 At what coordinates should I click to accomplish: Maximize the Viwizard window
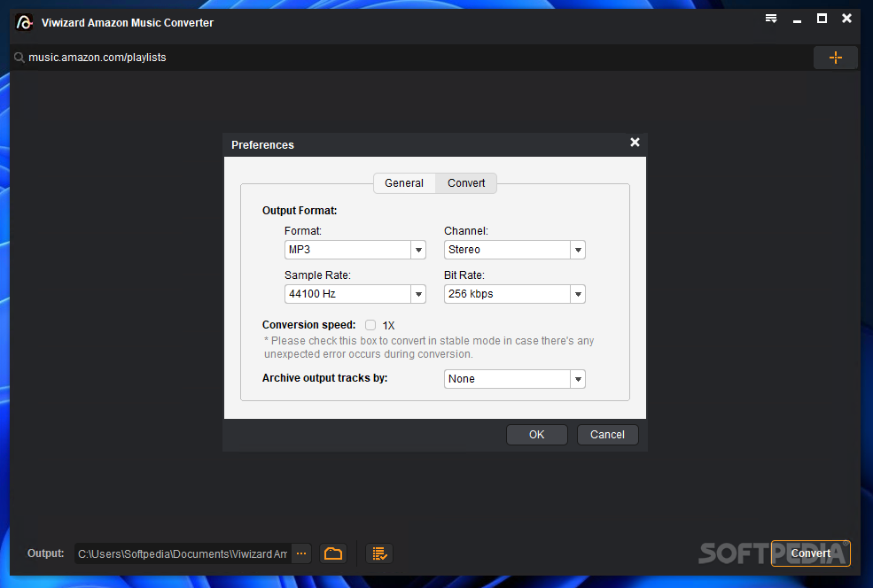822,19
